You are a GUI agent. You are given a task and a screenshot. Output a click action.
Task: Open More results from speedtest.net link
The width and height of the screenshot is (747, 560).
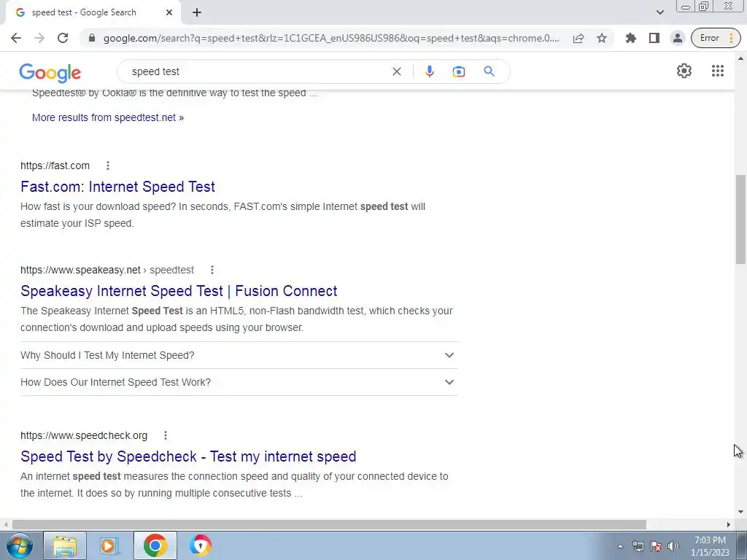[x=108, y=117]
